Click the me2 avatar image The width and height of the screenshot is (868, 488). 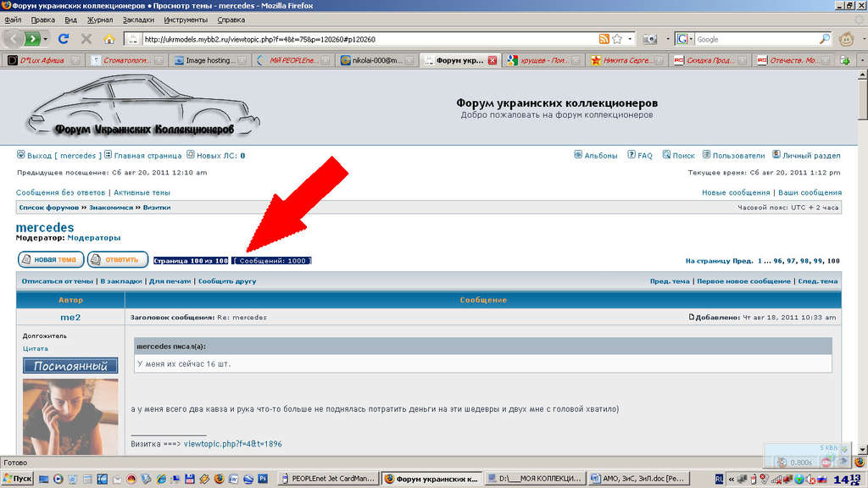[70, 417]
